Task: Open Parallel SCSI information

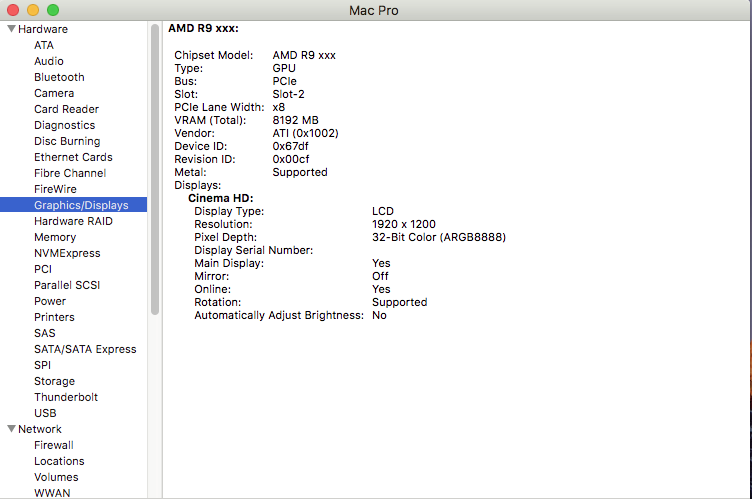Action: coord(67,285)
